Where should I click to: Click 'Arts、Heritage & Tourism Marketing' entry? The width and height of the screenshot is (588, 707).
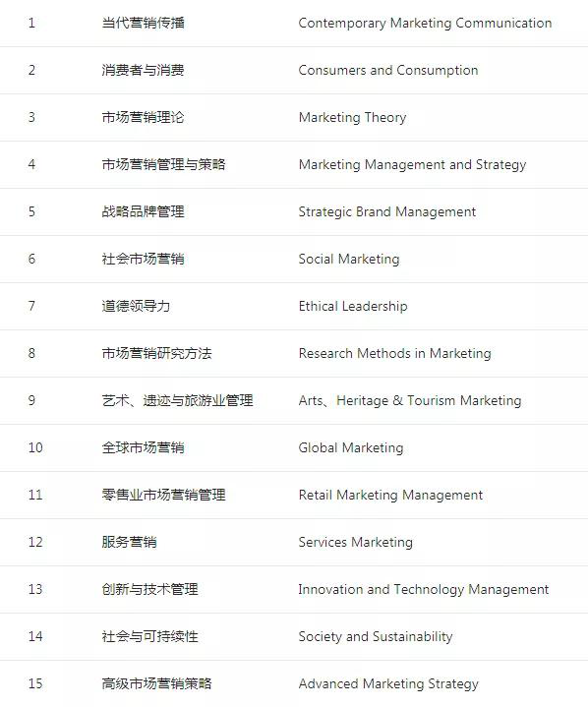click(409, 401)
